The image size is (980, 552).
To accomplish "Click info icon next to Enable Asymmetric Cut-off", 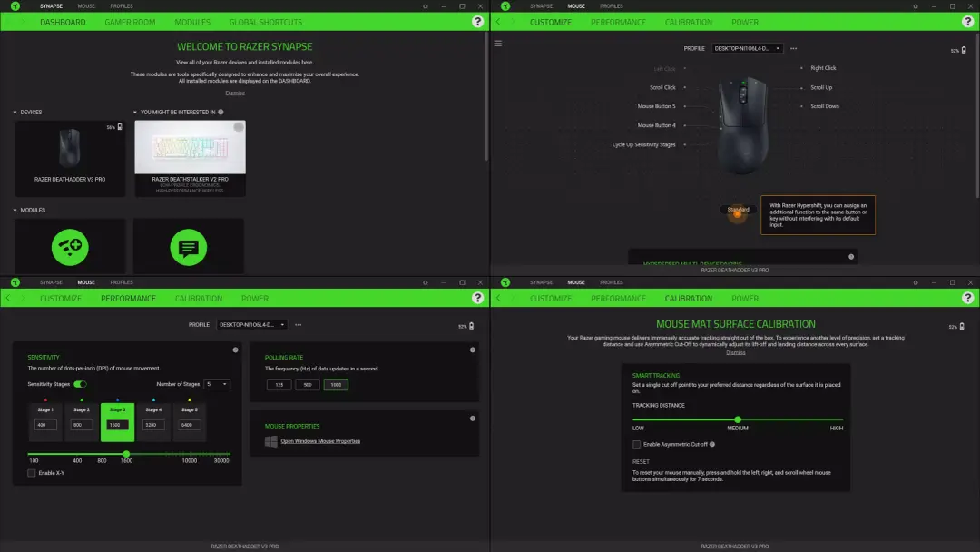I will tap(712, 445).
